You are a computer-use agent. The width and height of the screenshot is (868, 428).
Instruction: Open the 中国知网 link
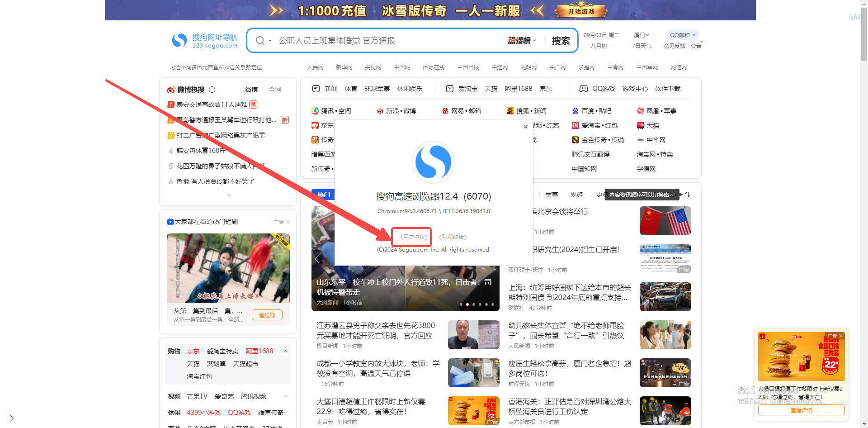(x=584, y=169)
